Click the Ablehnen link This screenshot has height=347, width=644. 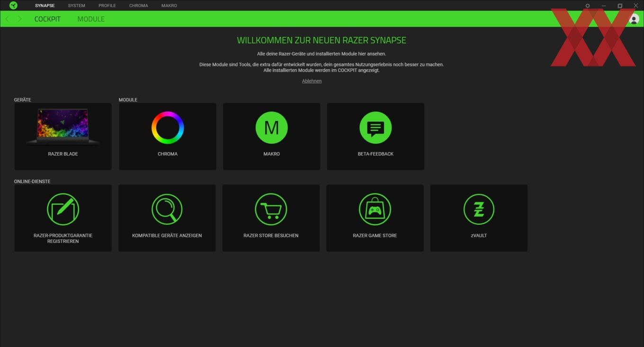tap(312, 81)
